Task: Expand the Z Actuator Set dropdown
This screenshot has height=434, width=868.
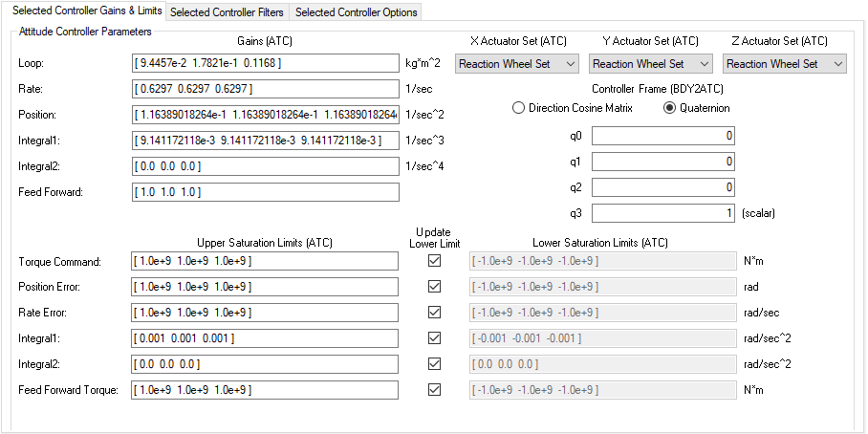Action: (x=785, y=64)
